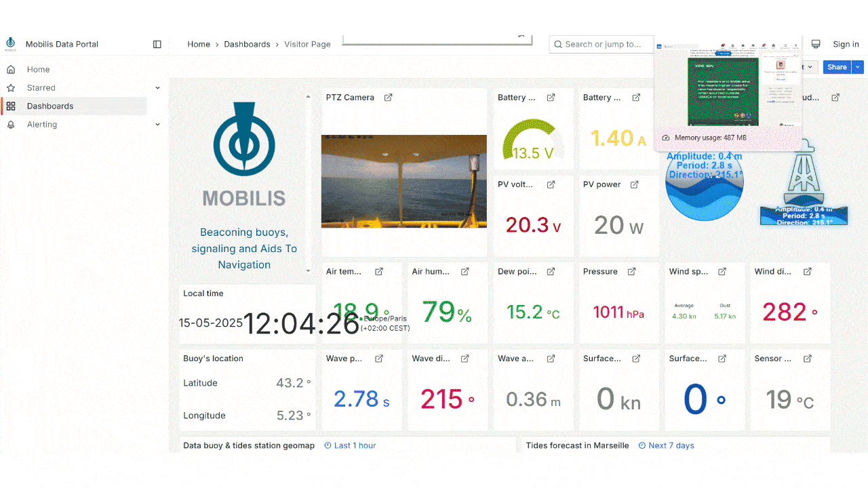The width and height of the screenshot is (868, 488).
Task: Expand the Alerting sidebar section
Action: (x=157, y=125)
